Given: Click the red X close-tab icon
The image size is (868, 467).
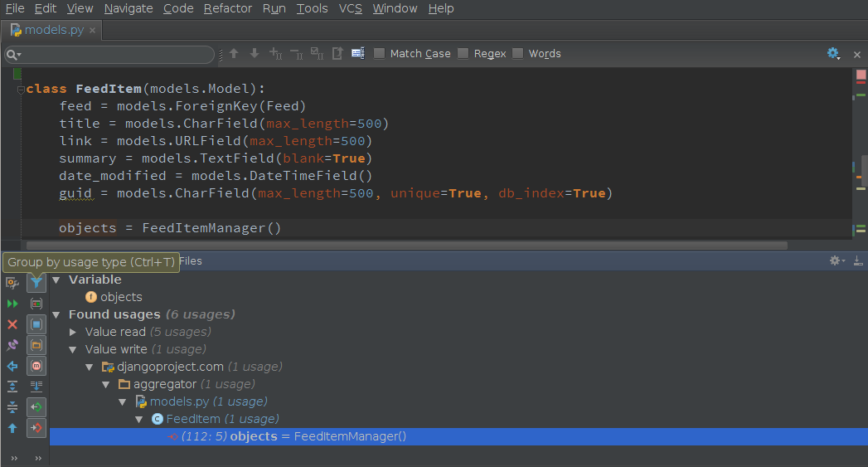Looking at the screenshot, I should [12, 324].
